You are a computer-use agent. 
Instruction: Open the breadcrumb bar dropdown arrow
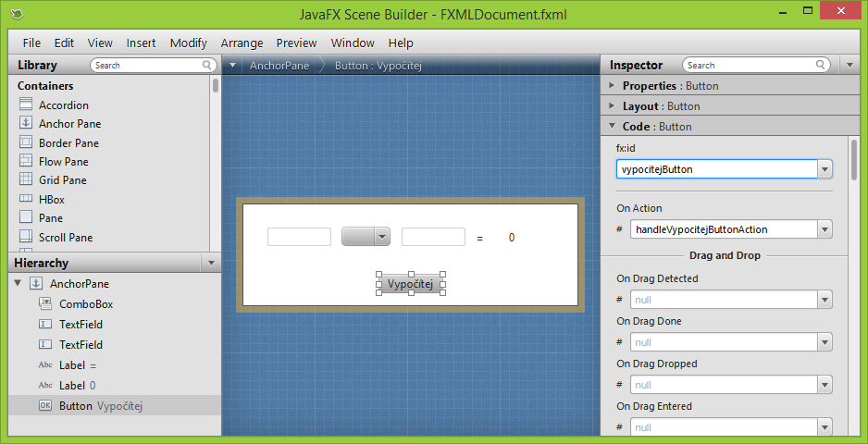point(233,66)
